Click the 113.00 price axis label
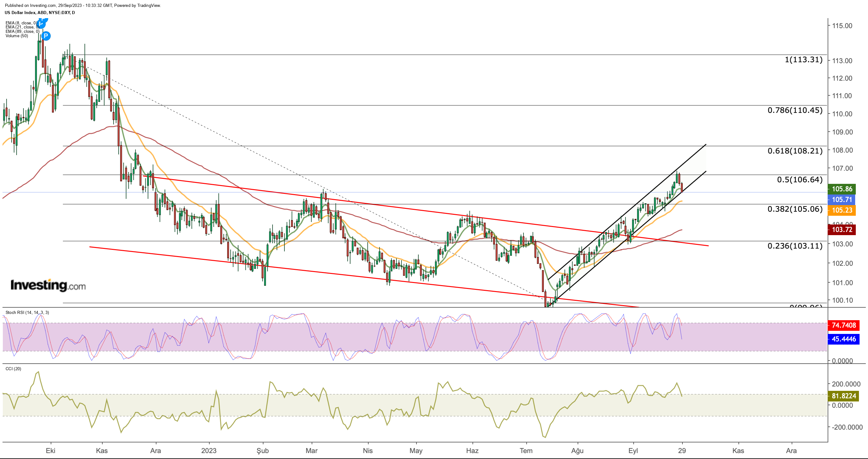Viewport: 868px width, 459px height. [842, 61]
